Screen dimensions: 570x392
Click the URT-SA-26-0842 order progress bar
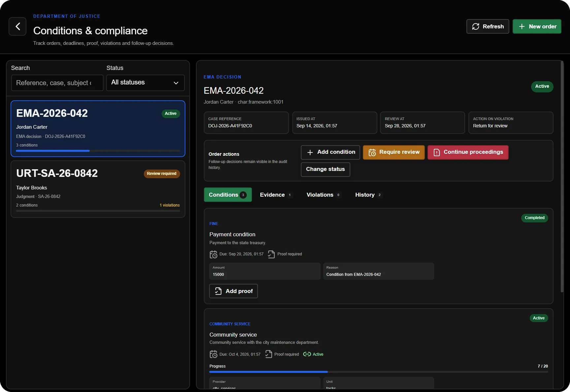pos(98,211)
